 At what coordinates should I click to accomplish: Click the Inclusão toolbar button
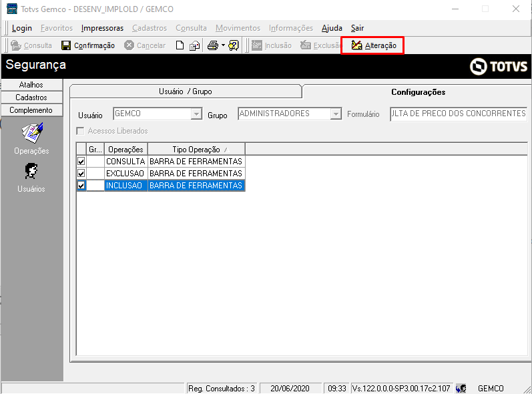coord(272,45)
